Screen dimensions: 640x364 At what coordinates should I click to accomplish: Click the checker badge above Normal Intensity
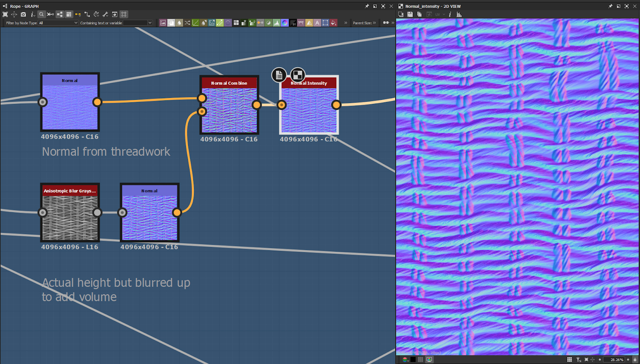tap(297, 75)
